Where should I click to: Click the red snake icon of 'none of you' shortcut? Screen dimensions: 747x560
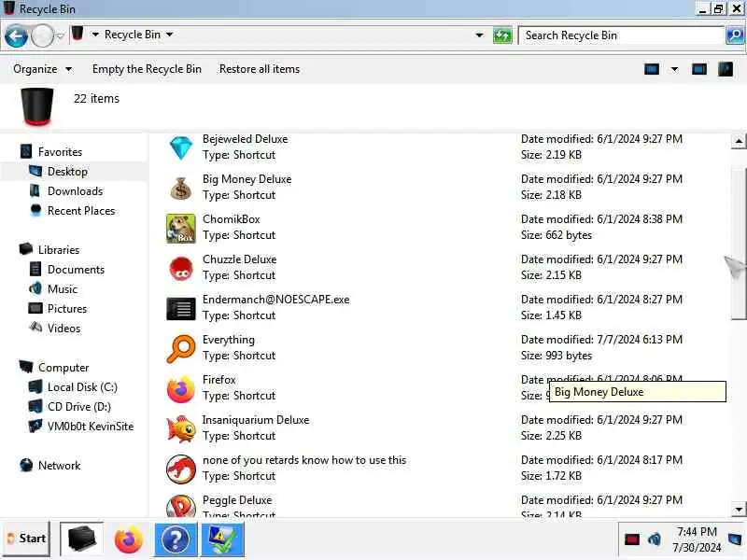(x=180, y=469)
